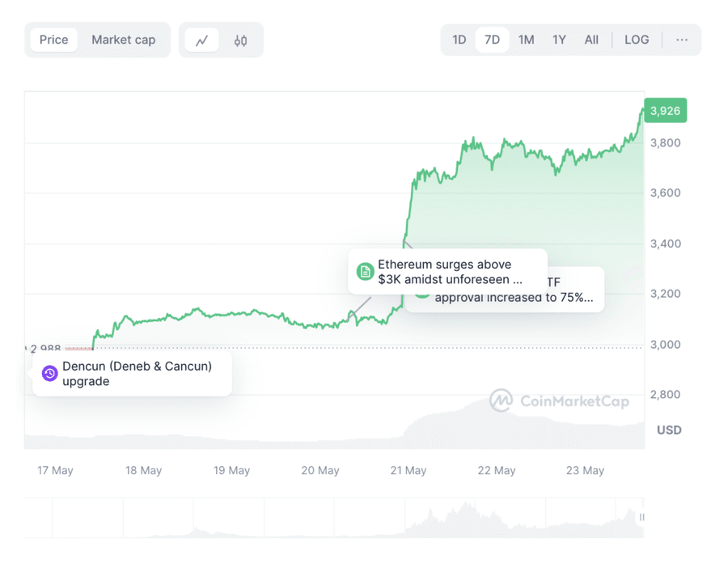The width and height of the screenshot is (728, 568).
Task: Open the Ethereum surges above $3K article
Action: (x=447, y=272)
